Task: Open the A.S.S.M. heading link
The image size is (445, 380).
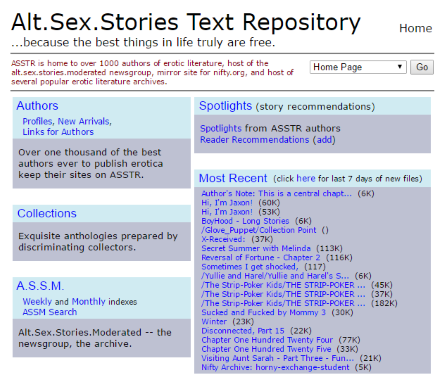Action: point(40,286)
